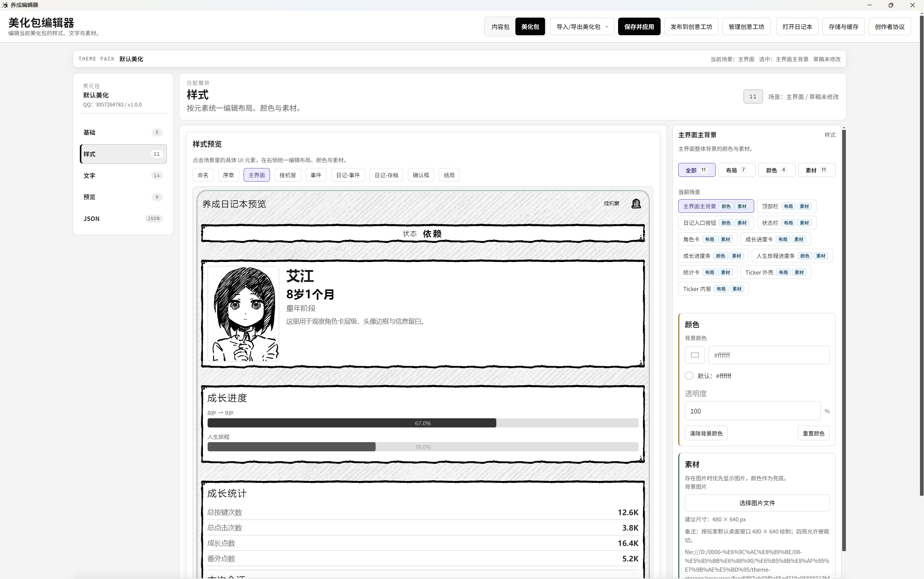
Task: Click 重置颜色 button
Action: pos(813,433)
